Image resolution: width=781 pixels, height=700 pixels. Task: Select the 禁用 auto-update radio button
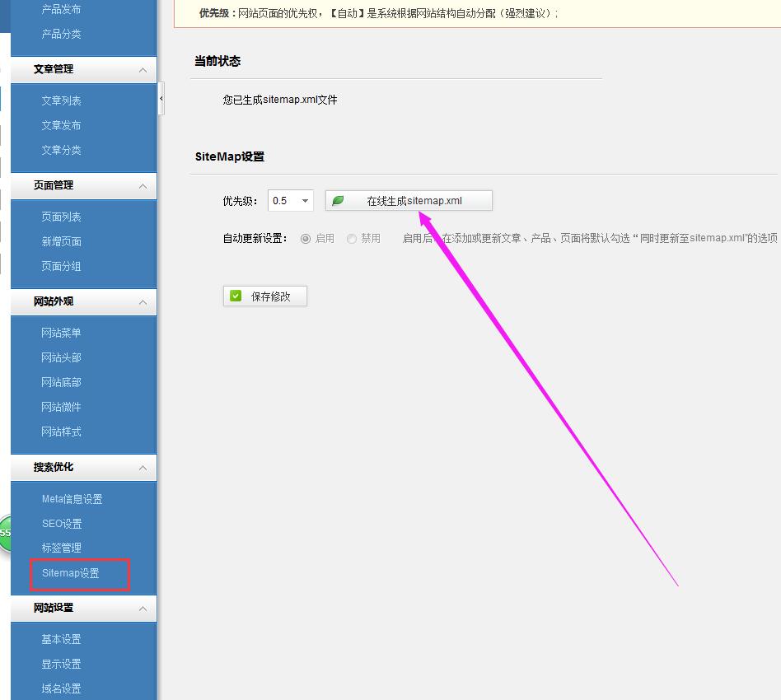click(350, 237)
